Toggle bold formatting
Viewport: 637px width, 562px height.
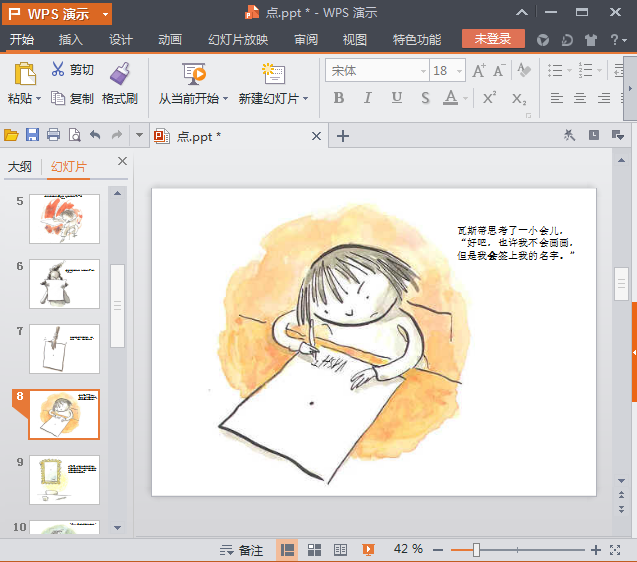[339, 98]
